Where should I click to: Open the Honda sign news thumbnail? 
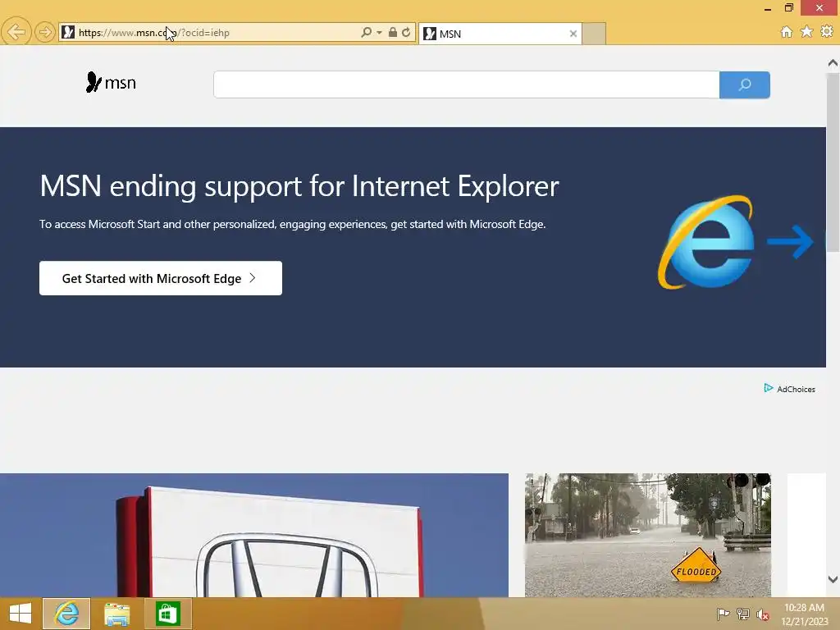pos(254,535)
